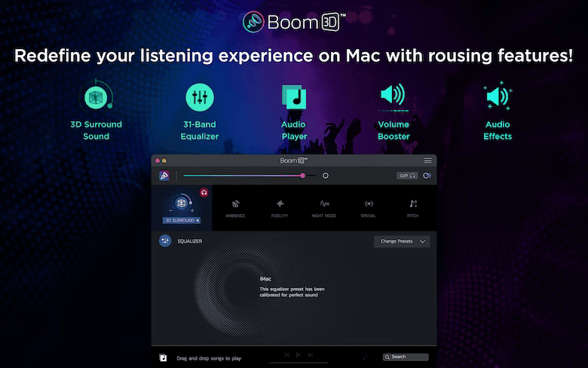Image resolution: width=588 pixels, height=368 pixels.
Task: Click the 31-Band Equalizer feature icon
Action: tap(200, 97)
